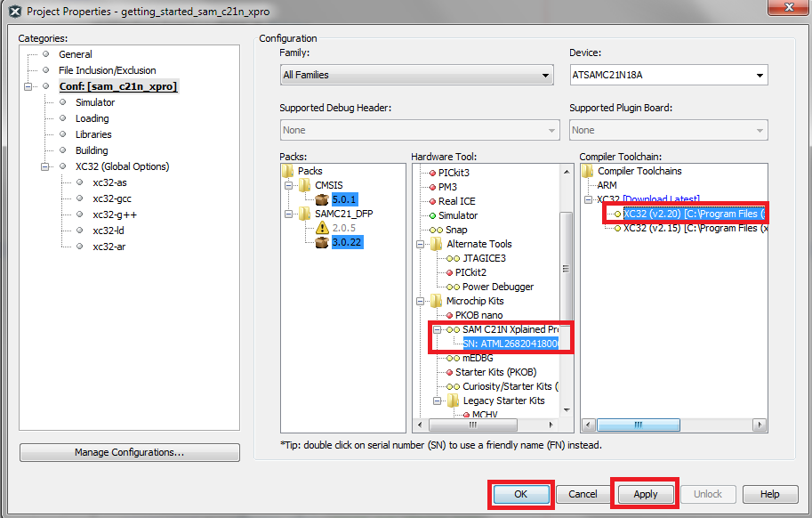The width and height of the screenshot is (812, 518).
Task: Open the General category
Action: point(76,54)
